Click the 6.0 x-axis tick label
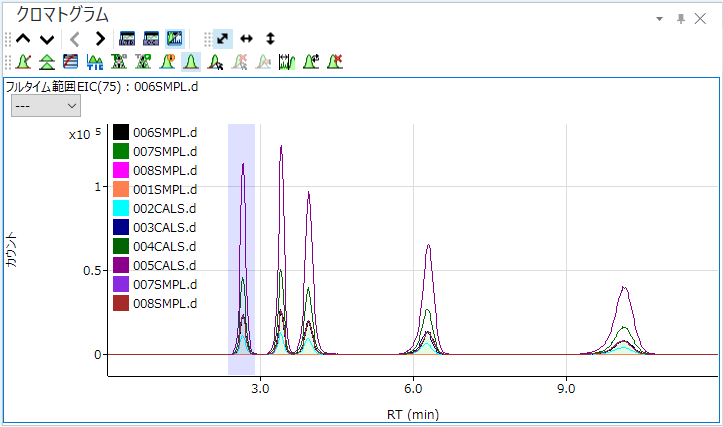This screenshot has width=723, height=427. pyautogui.click(x=413, y=389)
